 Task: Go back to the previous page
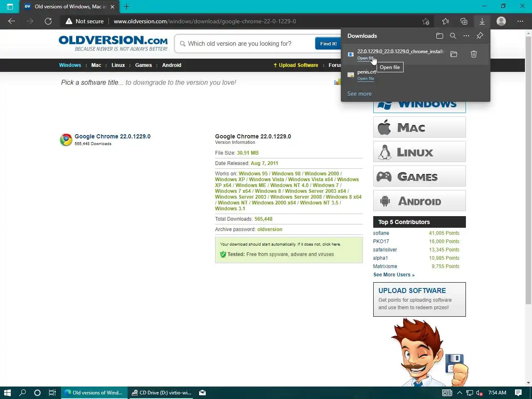12,21
